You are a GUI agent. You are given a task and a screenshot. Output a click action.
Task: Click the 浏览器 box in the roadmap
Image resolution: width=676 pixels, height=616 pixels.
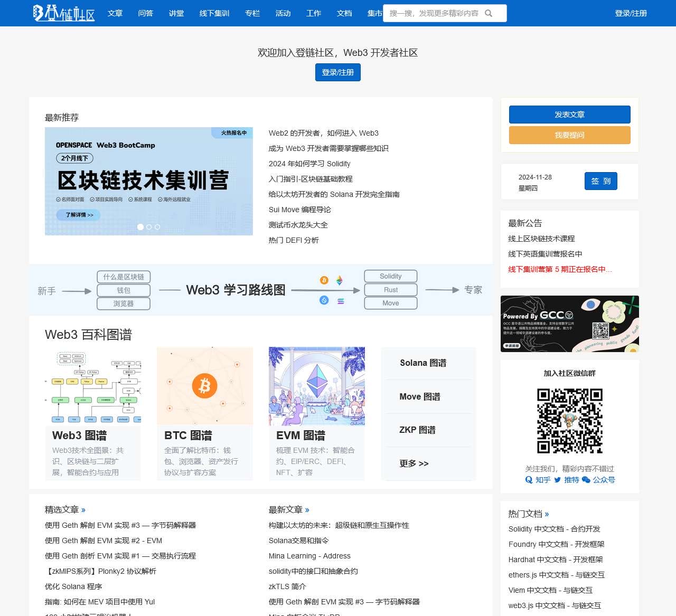pyautogui.click(x=124, y=304)
